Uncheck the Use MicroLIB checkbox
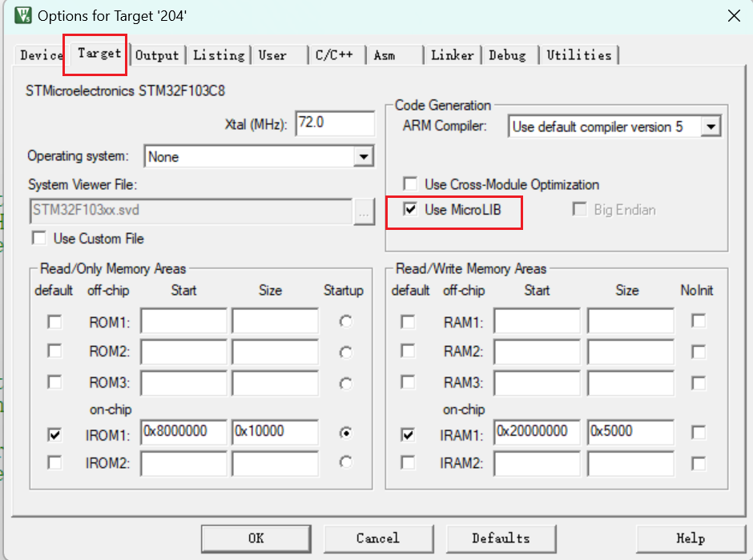The width and height of the screenshot is (753, 560). 410,209
